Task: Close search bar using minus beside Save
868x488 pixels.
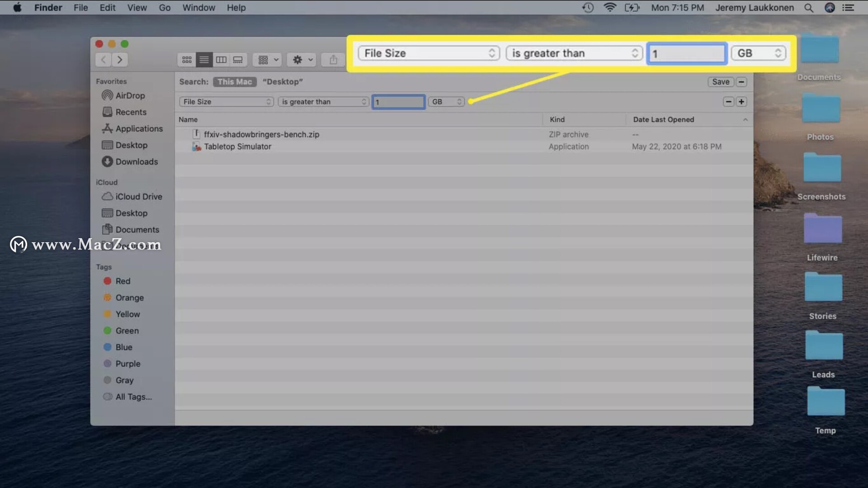Action: point(741,82)
